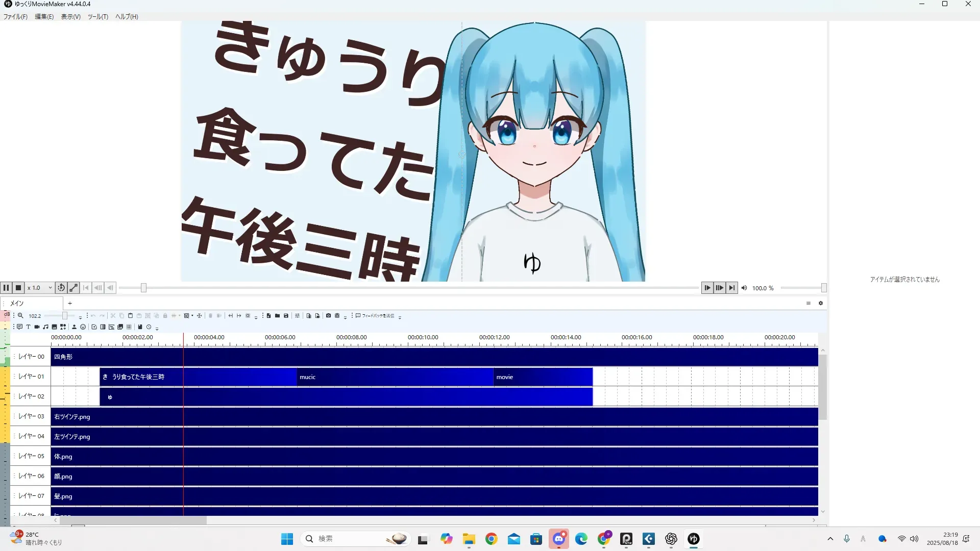Open the ツール(T) menu
Screen dimensions: 980x551
97,17
